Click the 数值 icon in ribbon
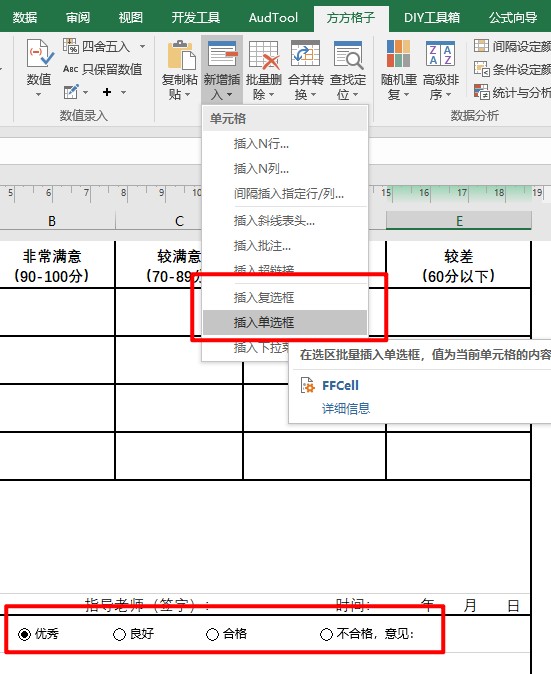551x674 pixels. click(40, 53)
